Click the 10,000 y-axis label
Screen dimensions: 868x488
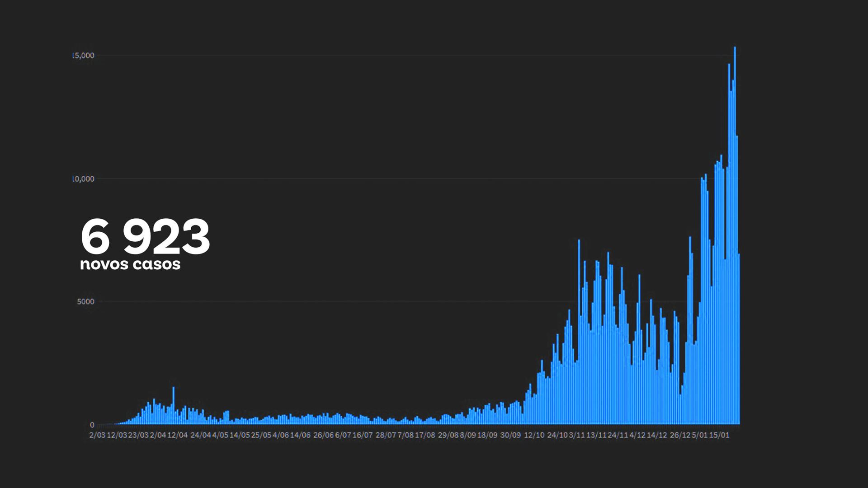click(83, 179)
